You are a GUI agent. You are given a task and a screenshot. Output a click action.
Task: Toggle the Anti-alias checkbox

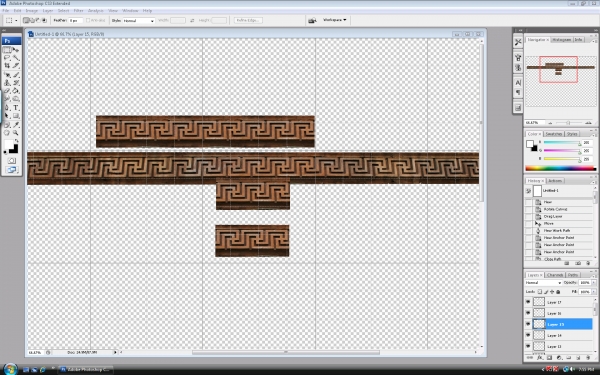[88, 20]
